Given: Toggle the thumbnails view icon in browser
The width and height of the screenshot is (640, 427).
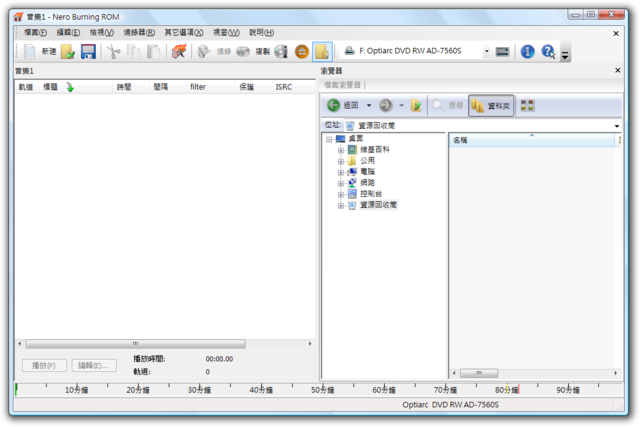Looking at the screenshot, I should click(x=527, y=105).
